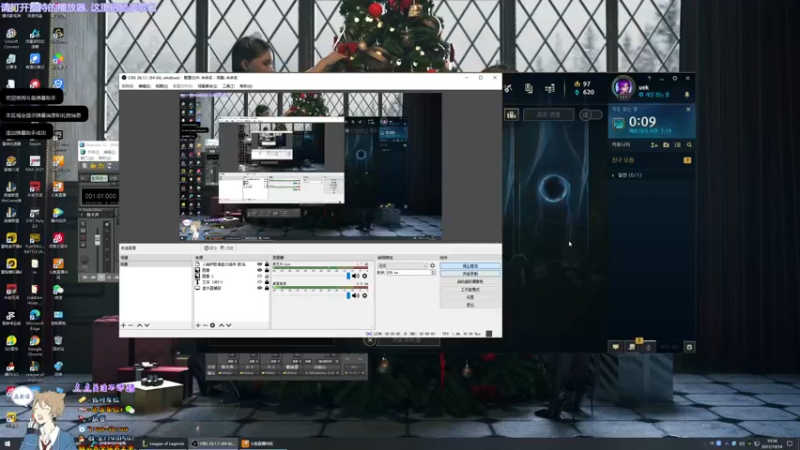Screen dimensions: 800x450
Task: Open mic/Aux channel gear settings in mixer
Action: pyautogui.click(x=364, y=276)
